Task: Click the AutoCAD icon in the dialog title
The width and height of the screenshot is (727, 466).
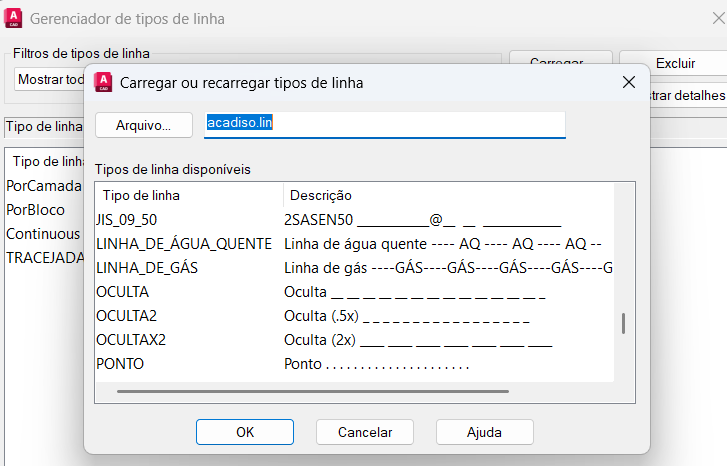Action: (102, 83)
